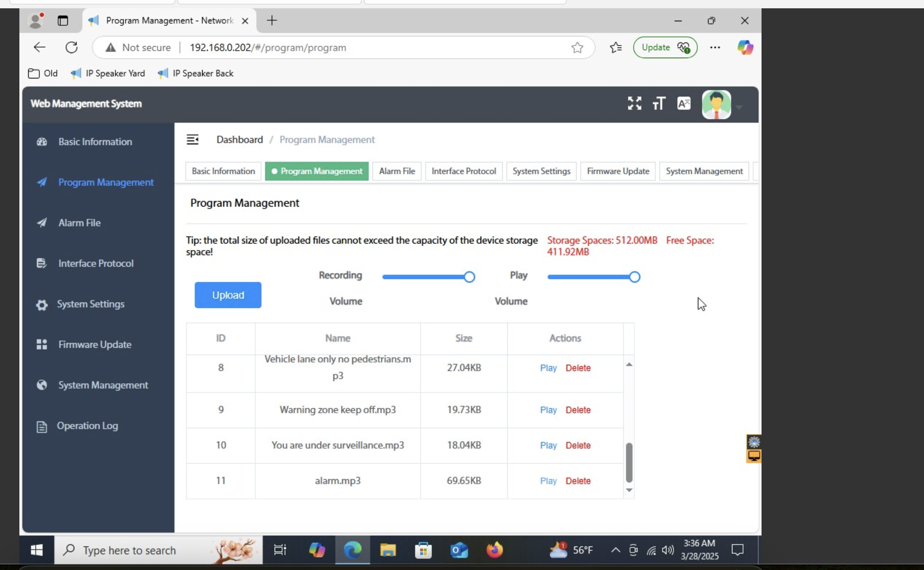The image size is (924, 570).
Task: Delete You are under surveillance.mp3
Action: (x=578, y=445)
